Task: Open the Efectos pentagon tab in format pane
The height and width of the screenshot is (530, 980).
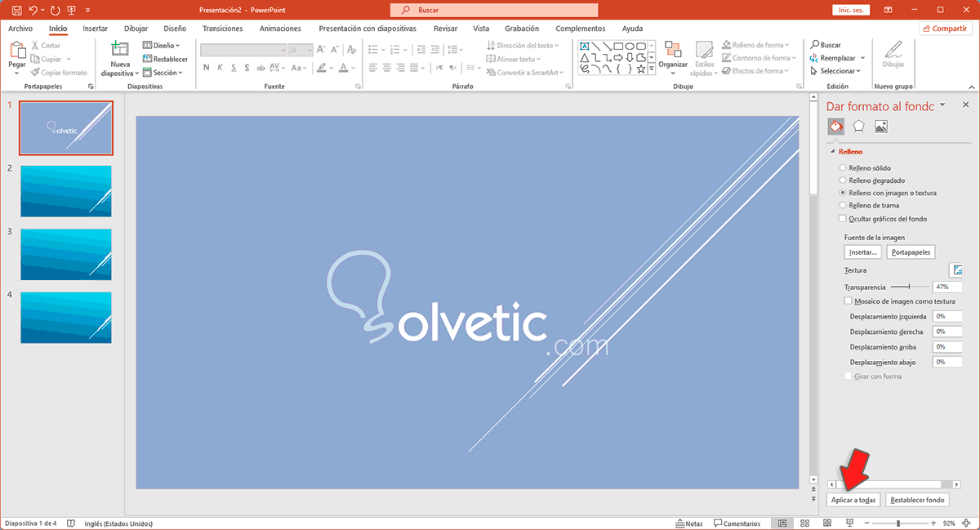Action: 858,127
